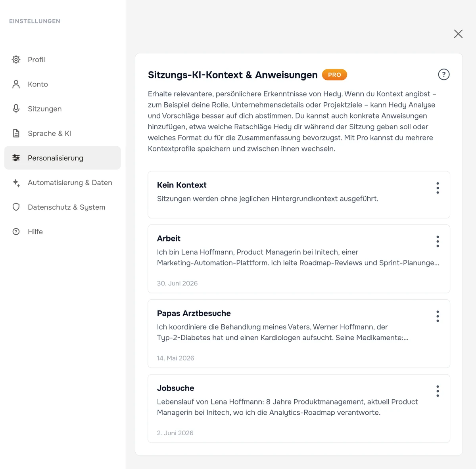This screenshot has height=469, width=476.
Task: Click the Sitzungen microphone icon
Action: pyautogui.click(x=16, y=109)
